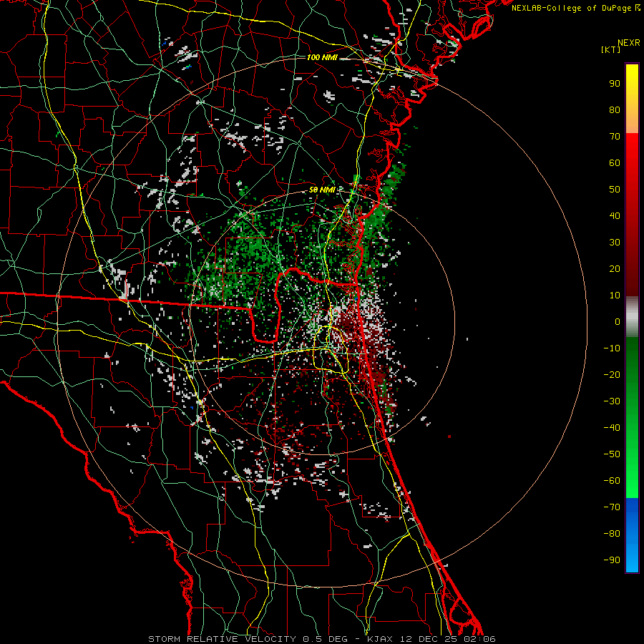644x644 pixels.
Task: Click the blue bottom segment of color bar
Action: pos(632,535)
